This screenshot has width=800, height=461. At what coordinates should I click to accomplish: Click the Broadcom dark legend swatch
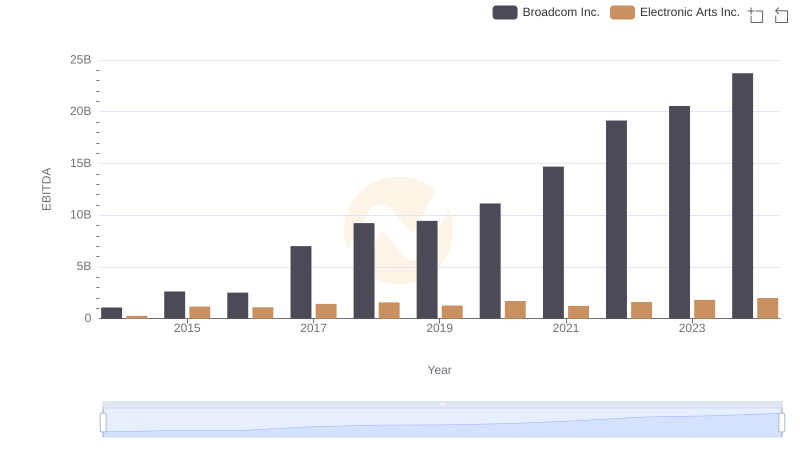(x=505, y=12)
